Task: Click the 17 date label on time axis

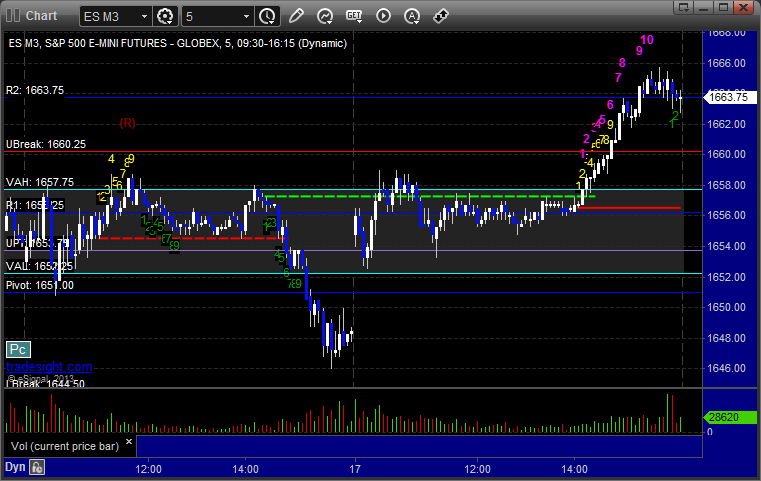Action: coord(355,469)
